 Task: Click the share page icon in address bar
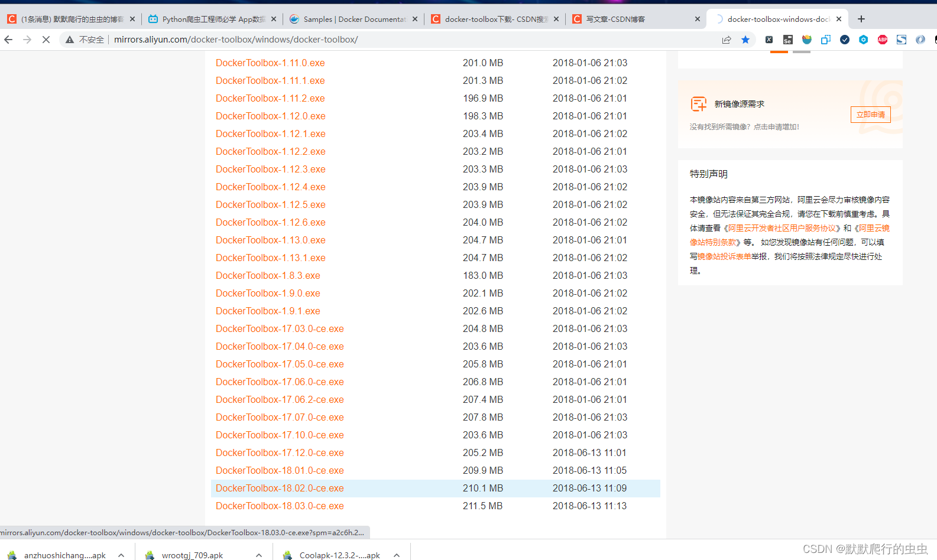(x=727, y=40)
